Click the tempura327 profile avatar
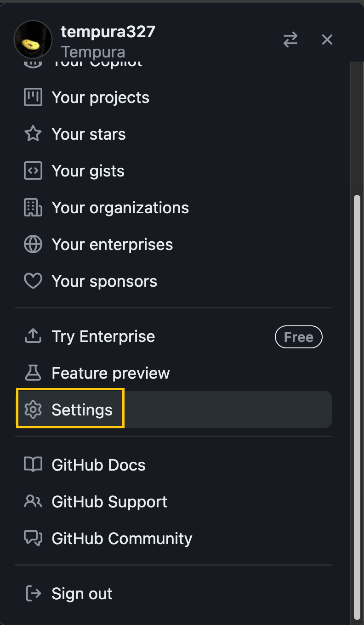The height and width of the screenshot is (625, 364). [33, 40]
